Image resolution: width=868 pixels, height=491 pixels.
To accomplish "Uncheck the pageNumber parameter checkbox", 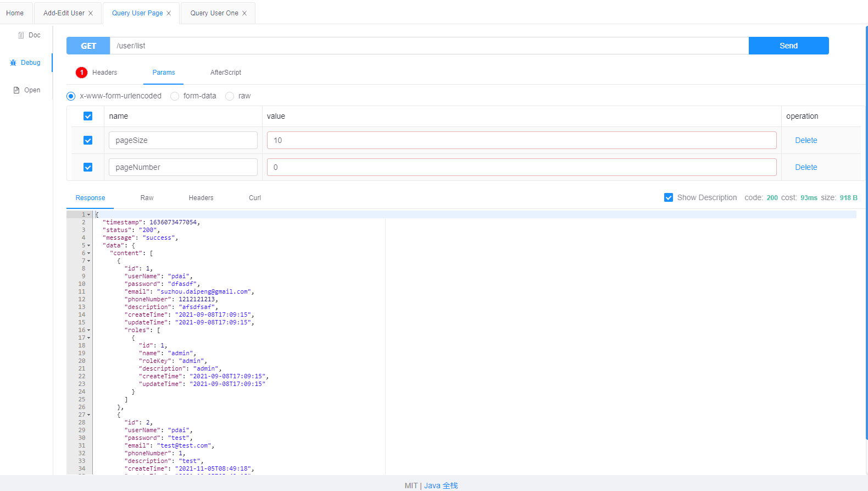I will 88,167.
